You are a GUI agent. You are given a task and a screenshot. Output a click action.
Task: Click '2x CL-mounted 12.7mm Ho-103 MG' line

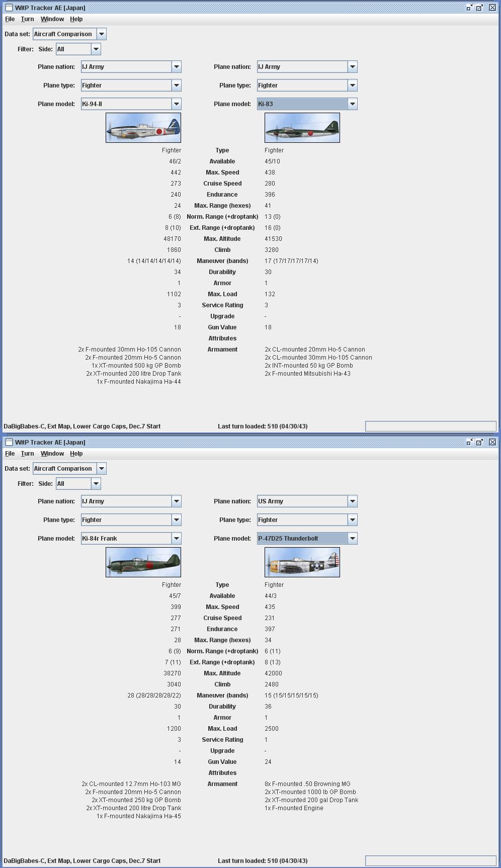pyautogui.click(x=131, y=784)
